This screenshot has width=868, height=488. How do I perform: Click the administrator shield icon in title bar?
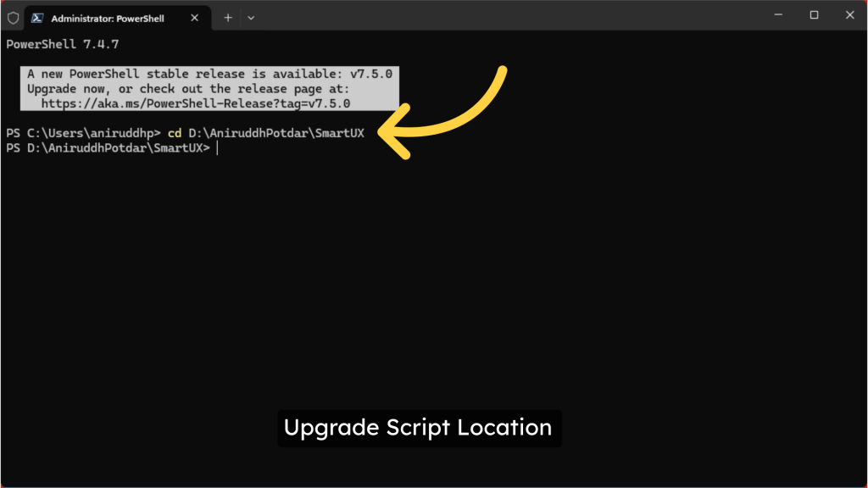click(13, 18)
